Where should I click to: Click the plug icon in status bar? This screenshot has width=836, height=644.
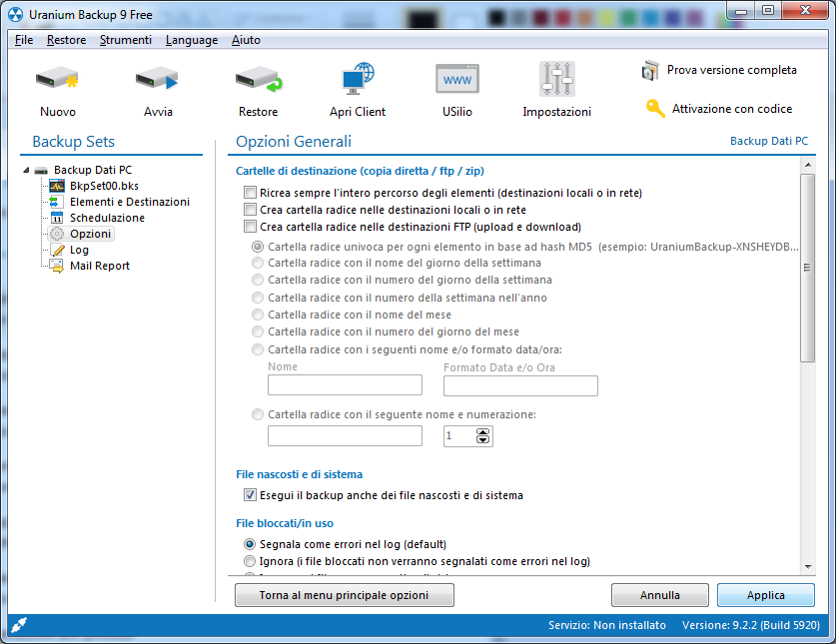pyautogui.click(x=19, y=624)
